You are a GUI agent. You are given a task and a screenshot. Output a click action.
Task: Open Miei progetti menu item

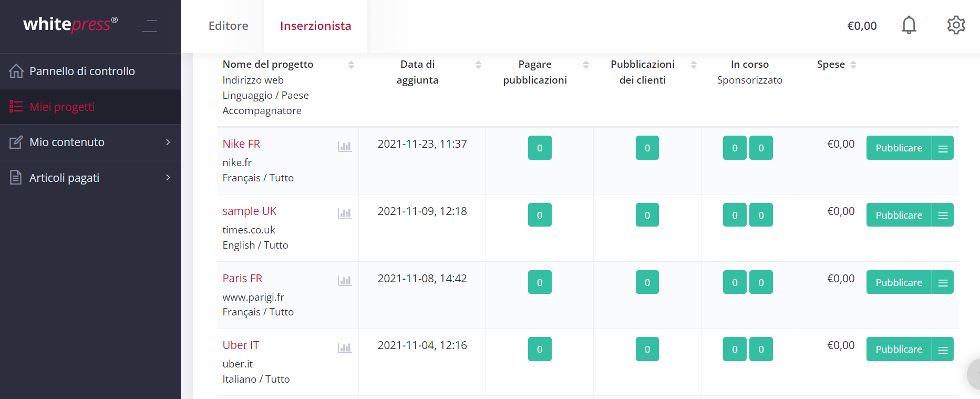[x=90, y=107]
